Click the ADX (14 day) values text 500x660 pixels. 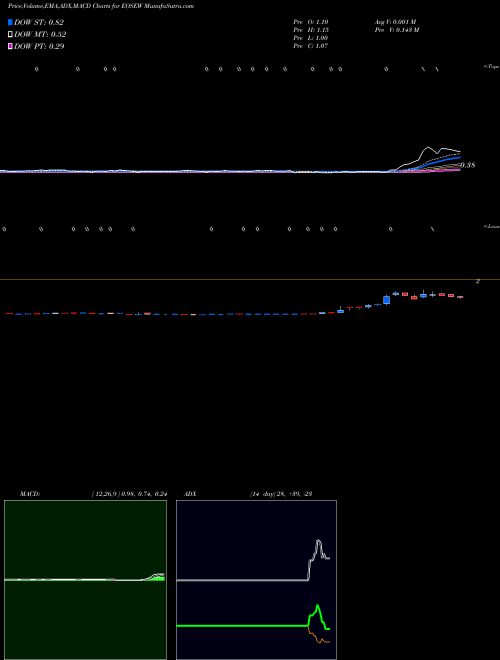[x=281, y=494]
